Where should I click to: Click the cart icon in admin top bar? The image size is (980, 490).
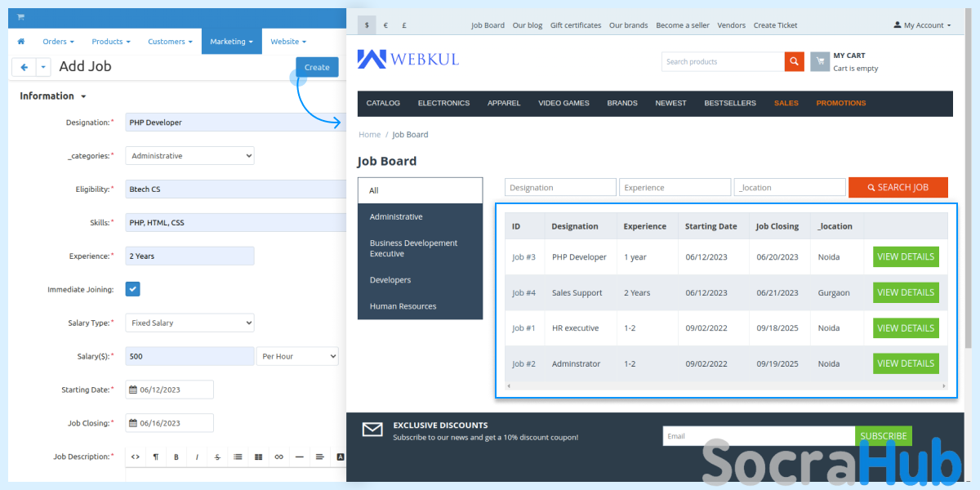click(x=20, y=18)
